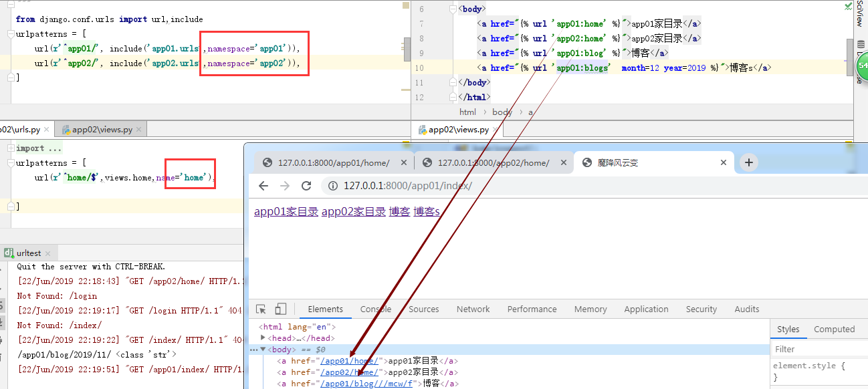868x389 pixels.
Task: Close left editor app02\views.py tab
Action: 140,130
